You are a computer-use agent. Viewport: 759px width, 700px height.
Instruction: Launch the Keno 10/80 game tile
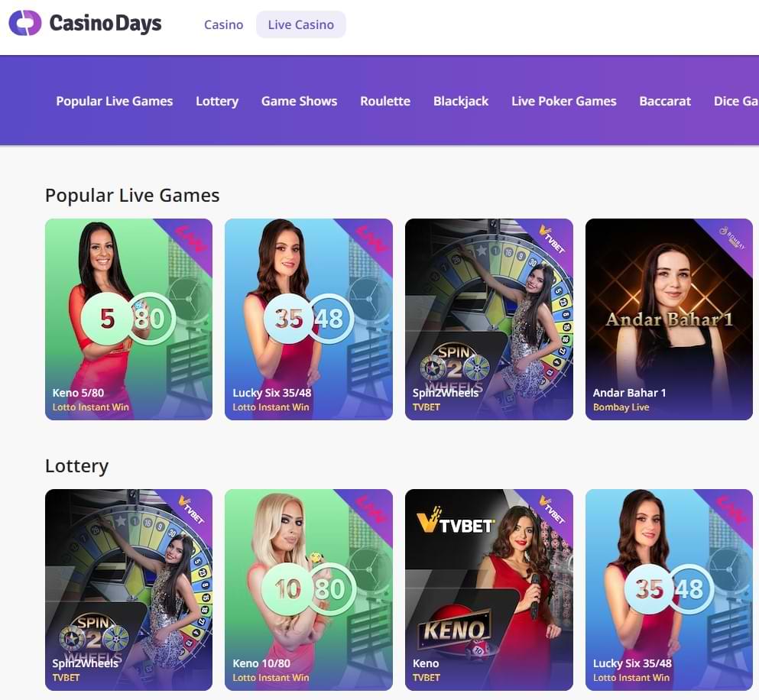click(309, 590)
